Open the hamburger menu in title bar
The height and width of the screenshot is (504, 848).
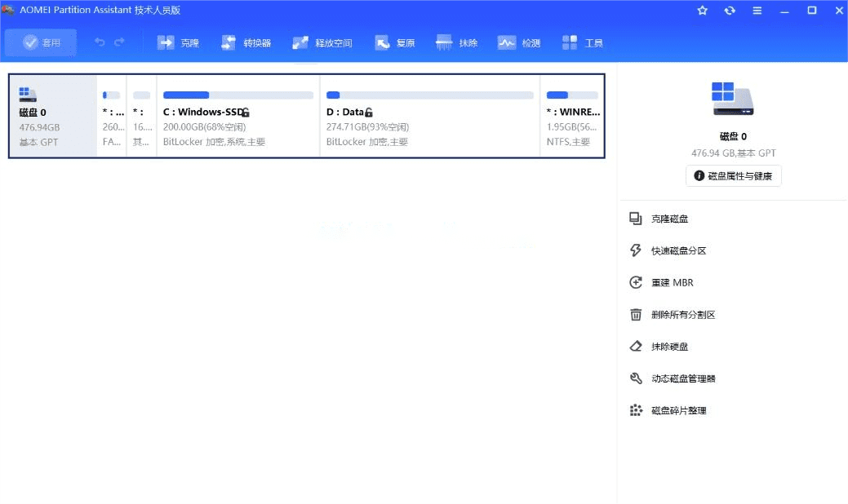(x=757, y=11)
